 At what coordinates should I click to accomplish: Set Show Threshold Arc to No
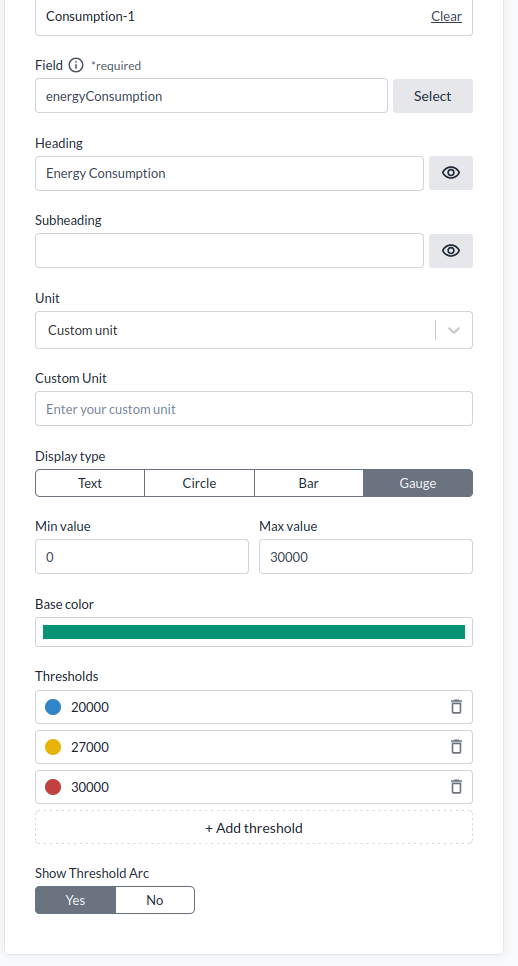tap(155, 900)
